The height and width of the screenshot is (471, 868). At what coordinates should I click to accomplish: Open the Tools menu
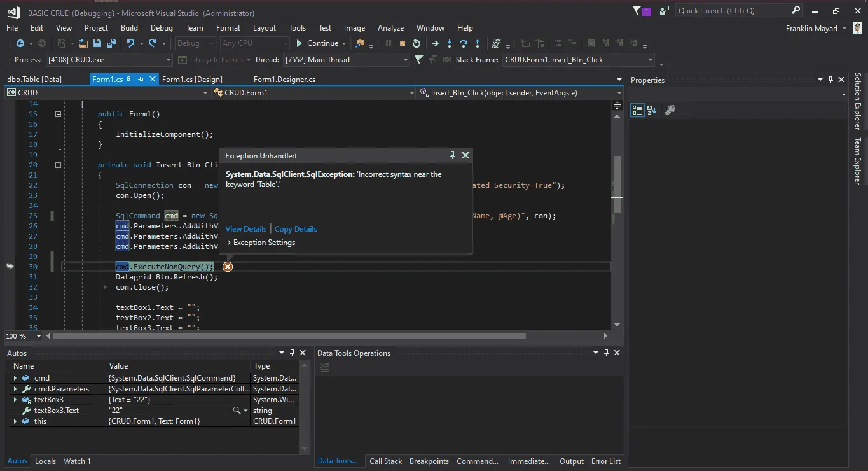[x=297, y=28]
